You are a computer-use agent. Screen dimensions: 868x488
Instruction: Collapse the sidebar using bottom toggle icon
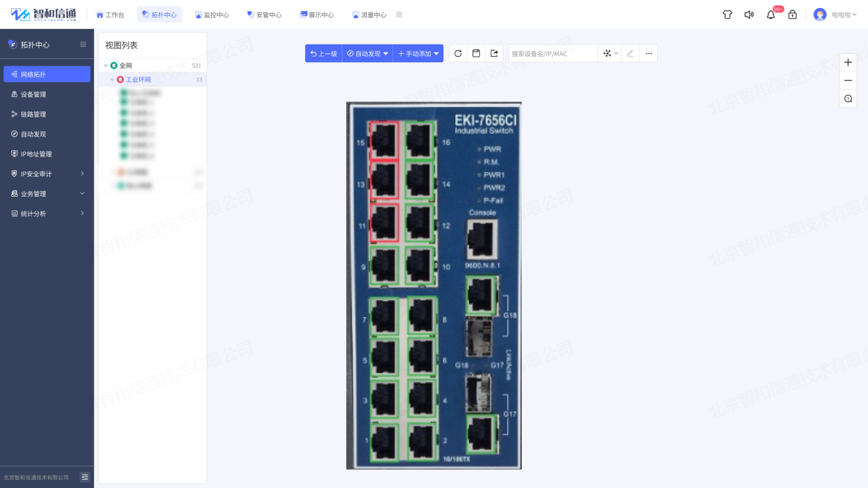tap(85, 477)
